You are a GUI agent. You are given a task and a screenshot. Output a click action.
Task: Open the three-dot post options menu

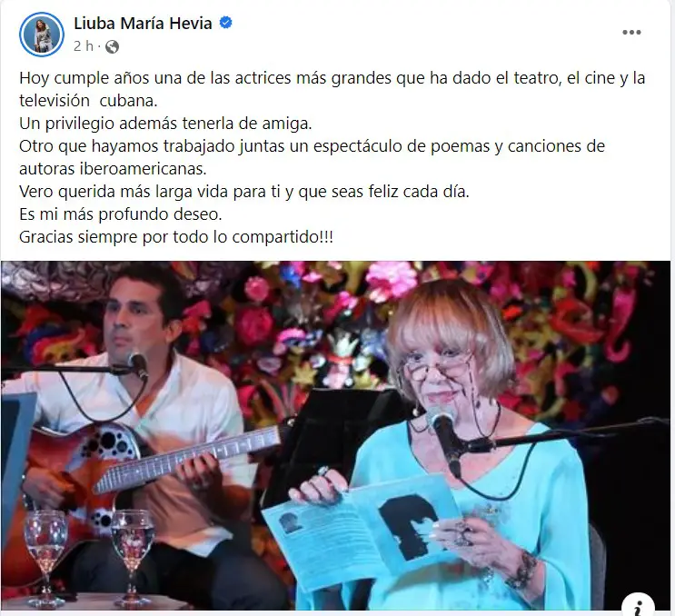tap(631, 33)
